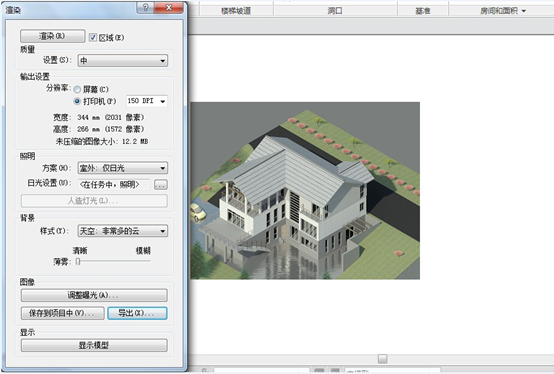
Task: Toggle the 区域(E) region checkbox
Action: coord(93,37)
